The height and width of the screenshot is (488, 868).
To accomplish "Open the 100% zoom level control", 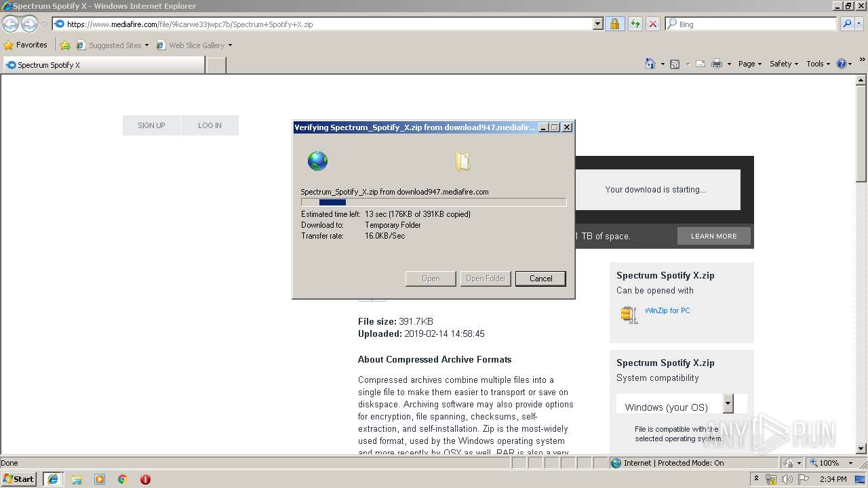I will 830,463.
